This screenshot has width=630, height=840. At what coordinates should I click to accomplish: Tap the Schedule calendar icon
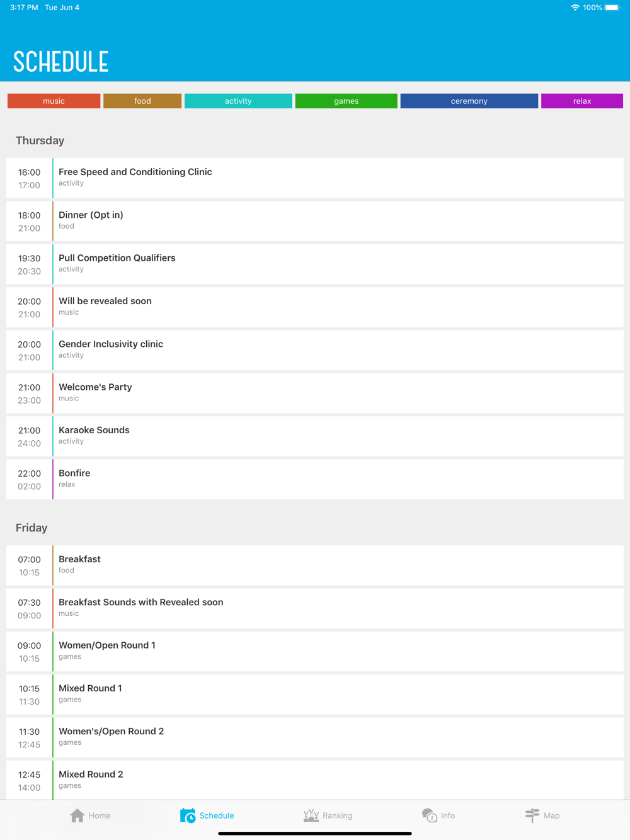coord(188,815)
